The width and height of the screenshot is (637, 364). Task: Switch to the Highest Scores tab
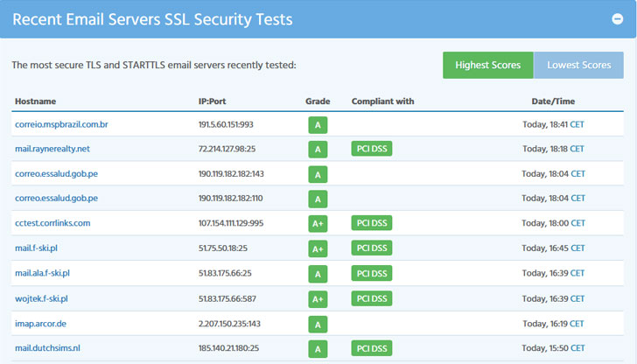click(x=487, y=65)
